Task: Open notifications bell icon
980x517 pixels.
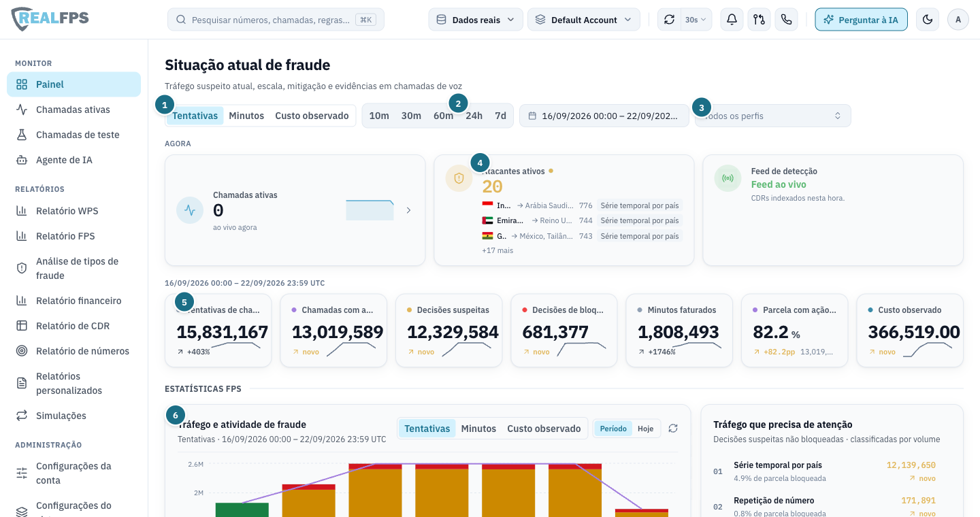Action: pos(732,20)
